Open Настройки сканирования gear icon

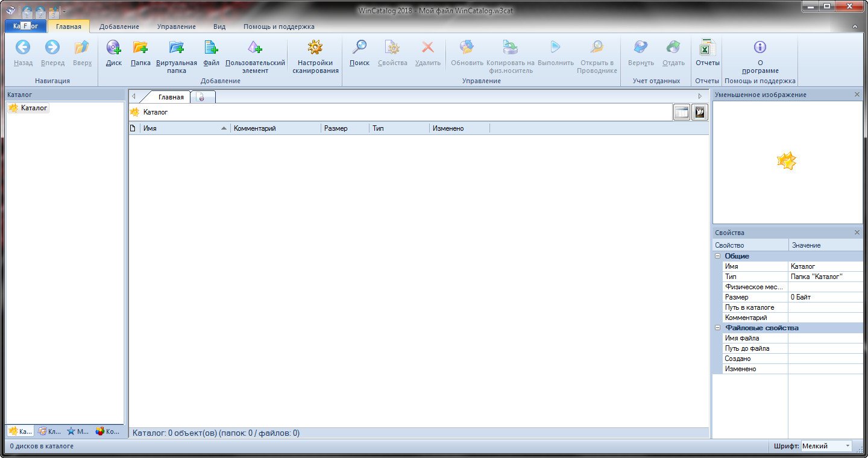pos(315,48)
